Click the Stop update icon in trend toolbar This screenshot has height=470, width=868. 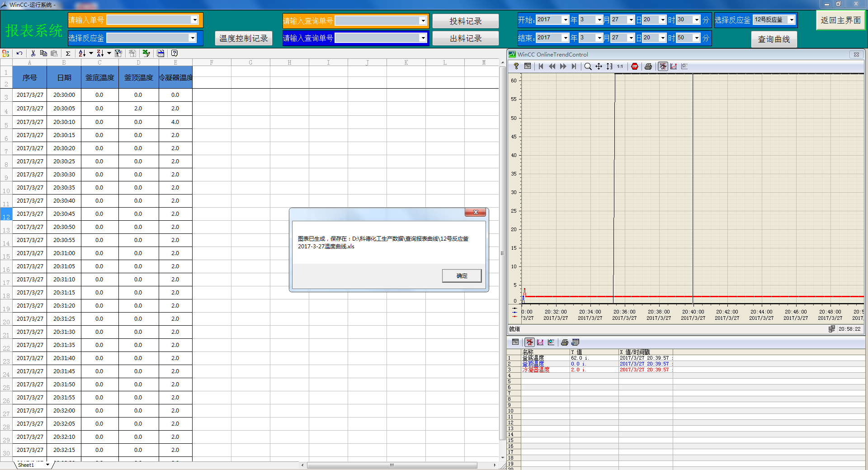point(635,66)
